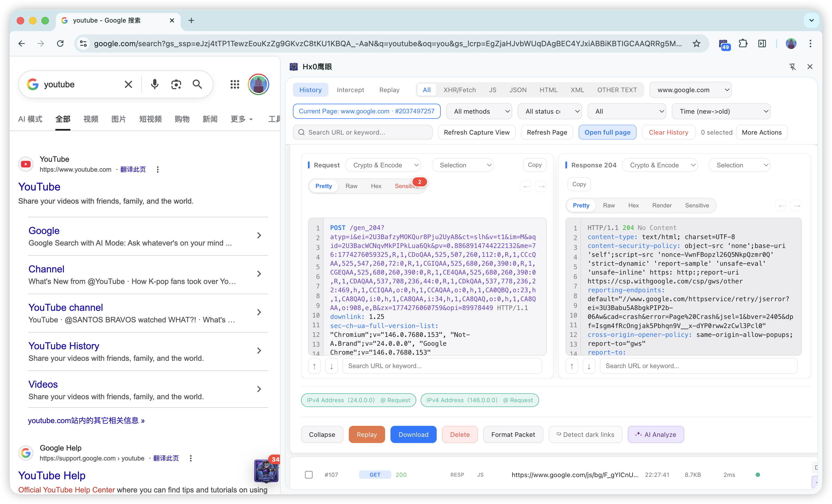Open the YouTube Help result link
This screenshot has width=832, height=504.
(52, 475)
